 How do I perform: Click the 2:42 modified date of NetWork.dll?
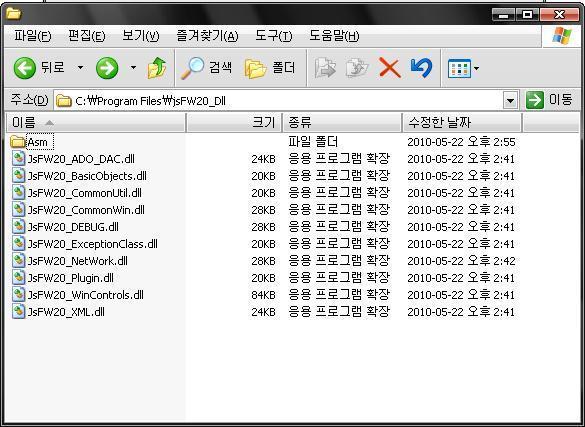tap(461, 261)
